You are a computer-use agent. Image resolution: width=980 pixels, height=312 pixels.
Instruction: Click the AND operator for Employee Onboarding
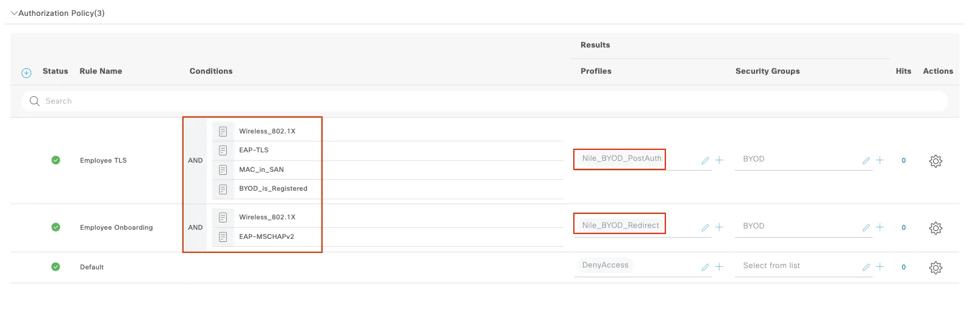(x=195, y=228)
